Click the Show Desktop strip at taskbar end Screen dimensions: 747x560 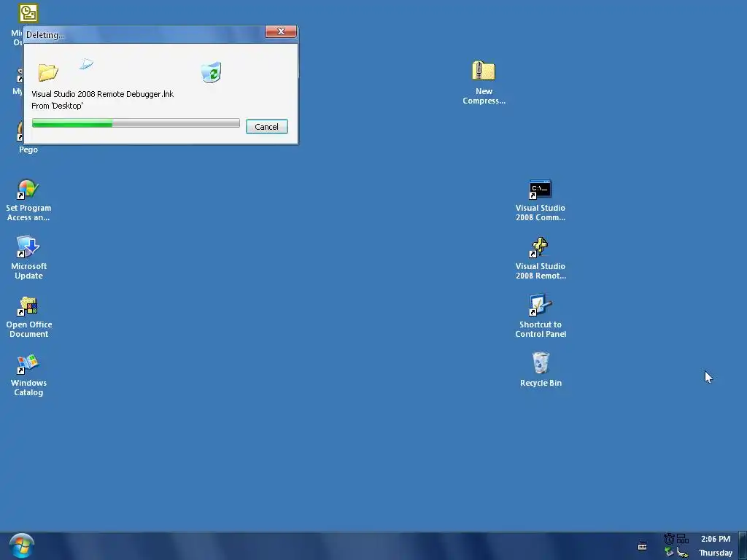(x=743, y=545)
